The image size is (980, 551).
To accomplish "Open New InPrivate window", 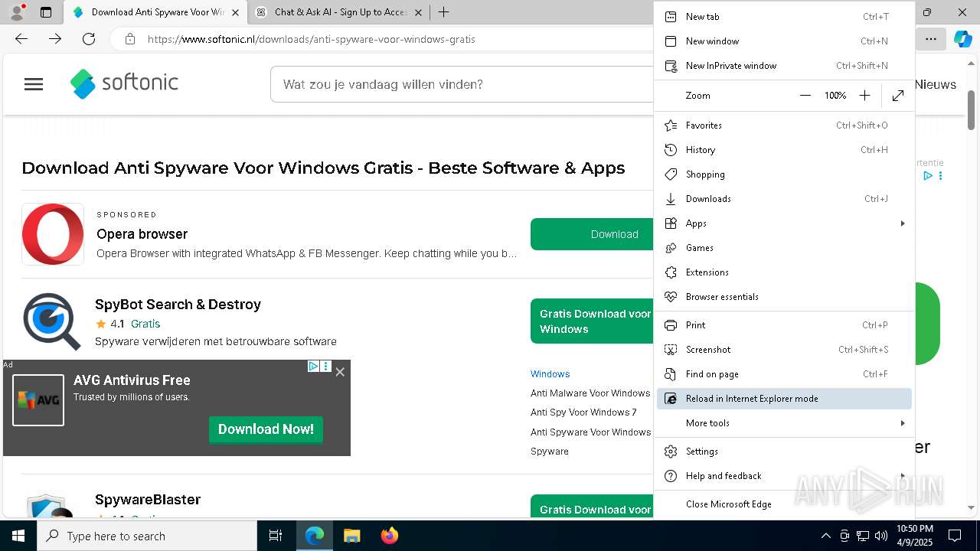I will 784,66.
